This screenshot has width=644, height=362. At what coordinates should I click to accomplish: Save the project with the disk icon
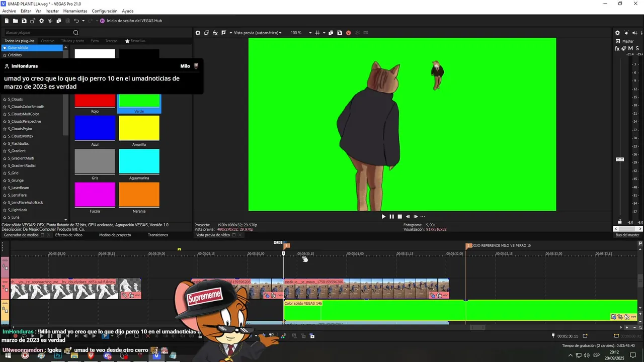tap(24, 21)
